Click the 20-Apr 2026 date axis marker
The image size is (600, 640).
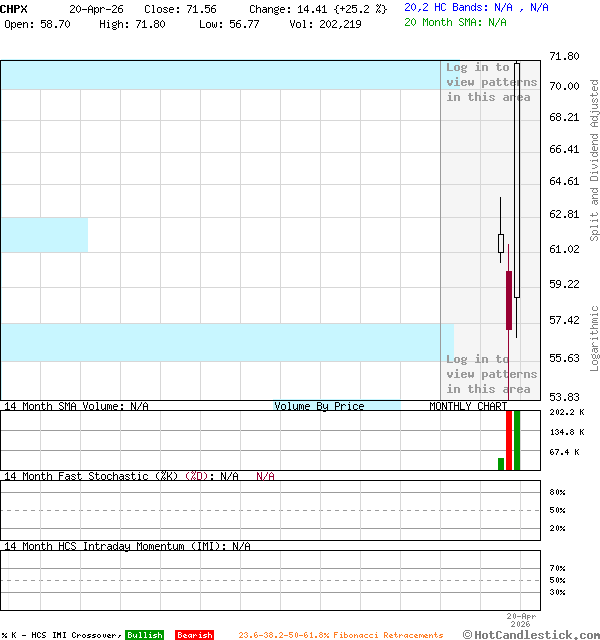pos(521,620)
